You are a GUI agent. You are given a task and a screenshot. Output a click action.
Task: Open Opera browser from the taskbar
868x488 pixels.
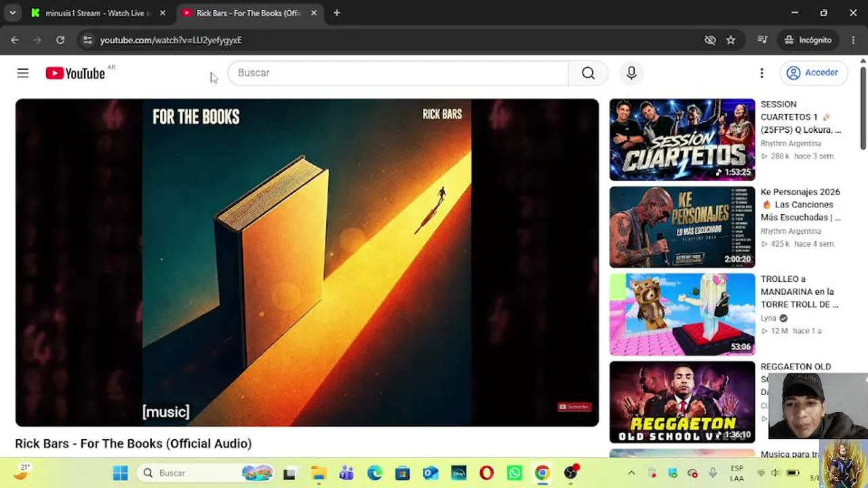click(x=486, y=473)
